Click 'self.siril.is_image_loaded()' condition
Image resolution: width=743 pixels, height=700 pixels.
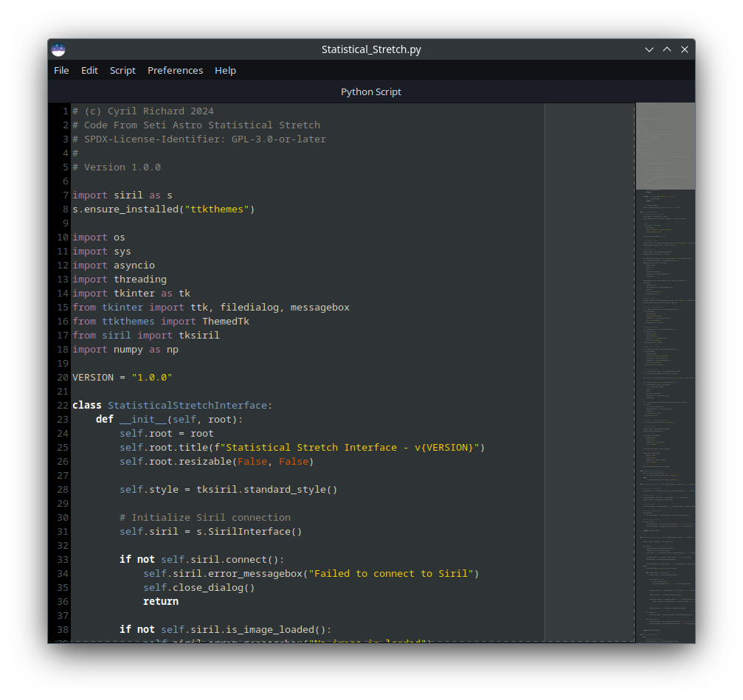coord(243,629)
